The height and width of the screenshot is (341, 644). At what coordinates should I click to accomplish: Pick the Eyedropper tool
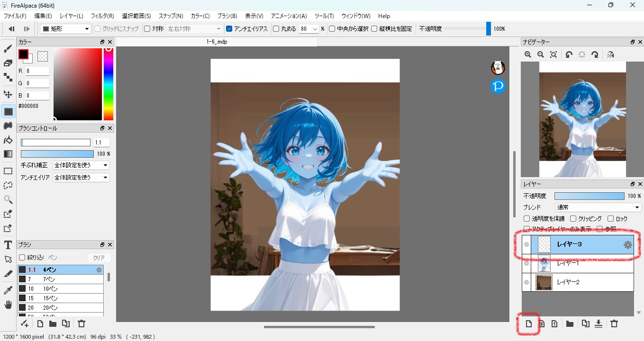[8, 290]
